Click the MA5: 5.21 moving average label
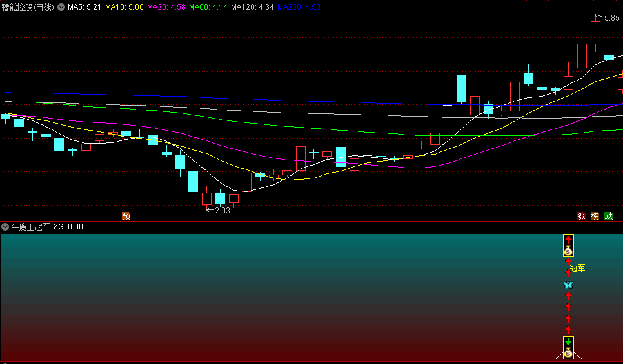Screen dimensions: 623x364 [x=84, y=7]
